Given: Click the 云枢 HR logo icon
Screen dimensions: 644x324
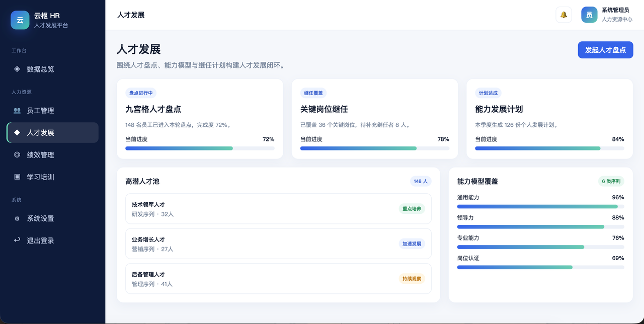Looking at the screenshot, I should 20,20.
